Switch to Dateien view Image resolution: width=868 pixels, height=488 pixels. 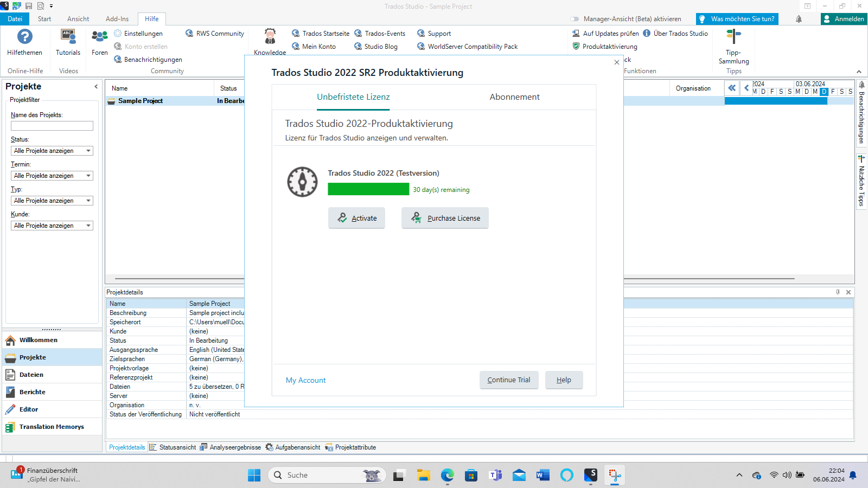(52, 375)
